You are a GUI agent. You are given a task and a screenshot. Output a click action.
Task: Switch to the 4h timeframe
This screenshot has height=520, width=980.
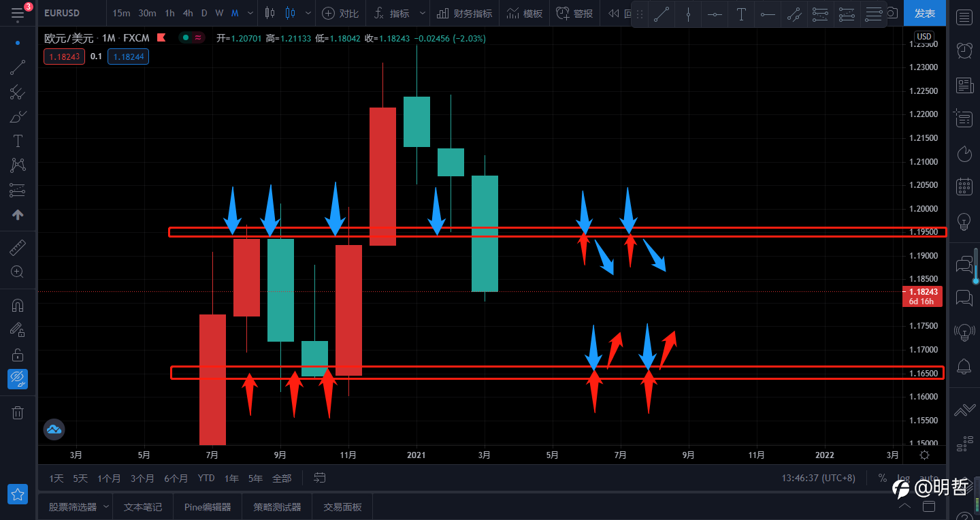(188, 13)
